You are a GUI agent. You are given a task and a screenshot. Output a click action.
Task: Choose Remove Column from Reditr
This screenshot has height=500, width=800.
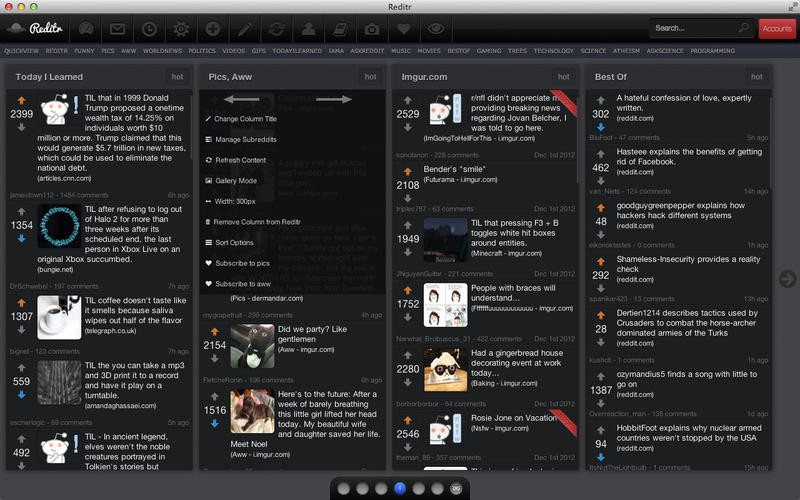pos(253,222)
